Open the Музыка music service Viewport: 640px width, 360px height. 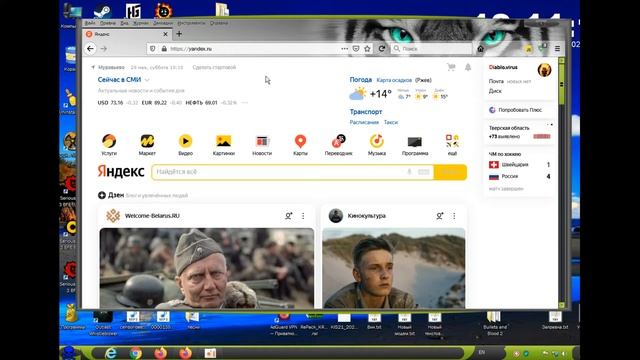(x=377, y=144)
